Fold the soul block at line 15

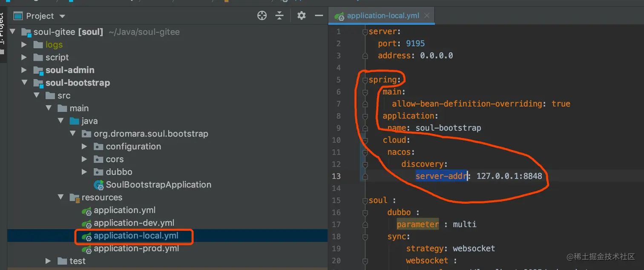[365, 201]
